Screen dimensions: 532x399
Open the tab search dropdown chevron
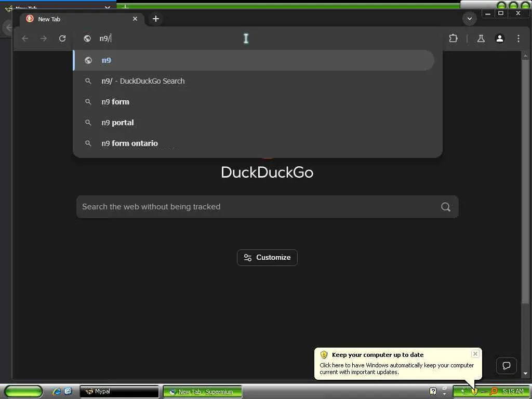click(470, 18)
